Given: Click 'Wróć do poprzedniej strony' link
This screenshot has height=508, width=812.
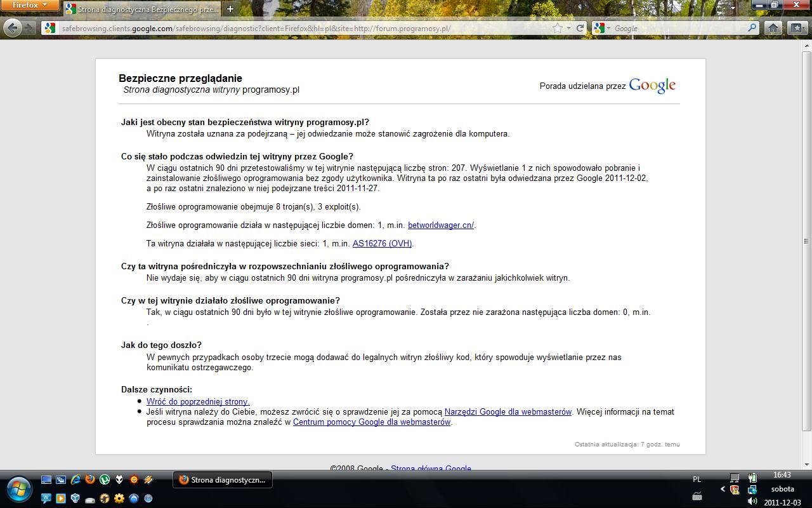Looking at the screenshot, I should (x=198, y=401).
